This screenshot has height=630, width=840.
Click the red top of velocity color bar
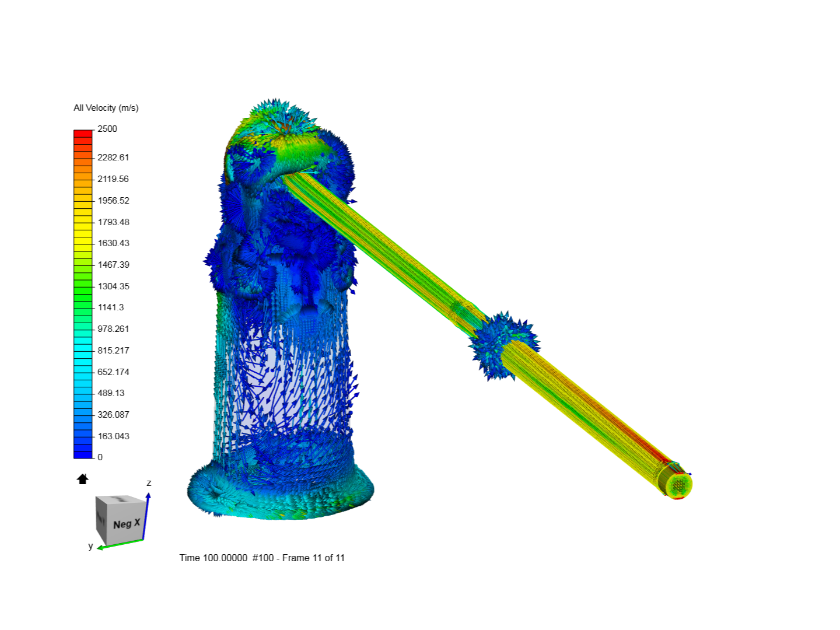[x=83, y=134]
